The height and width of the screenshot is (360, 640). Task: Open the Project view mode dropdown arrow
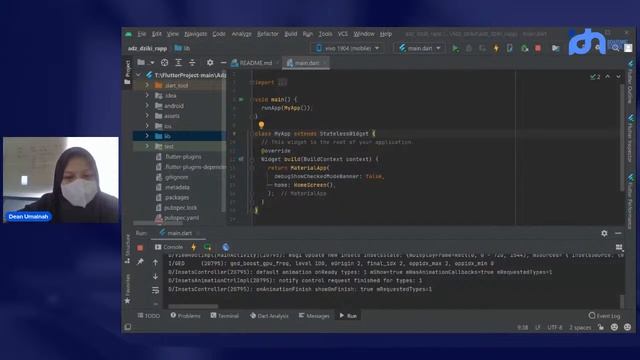152,62
